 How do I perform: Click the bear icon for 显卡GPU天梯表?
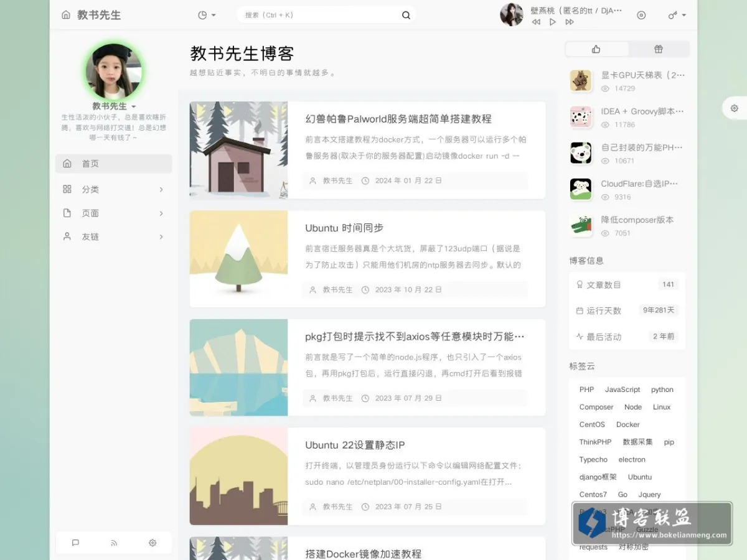pos(581,80)
